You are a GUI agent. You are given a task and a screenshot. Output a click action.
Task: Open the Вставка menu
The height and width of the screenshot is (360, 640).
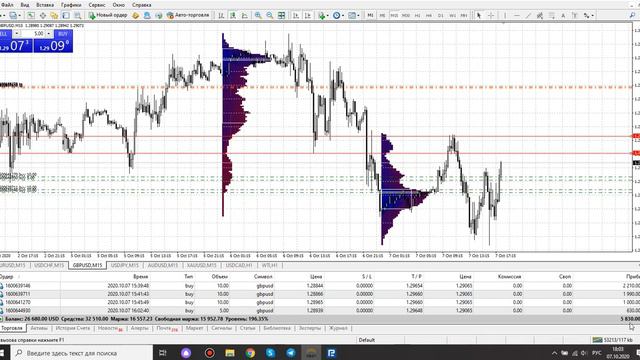pos(45,5)
